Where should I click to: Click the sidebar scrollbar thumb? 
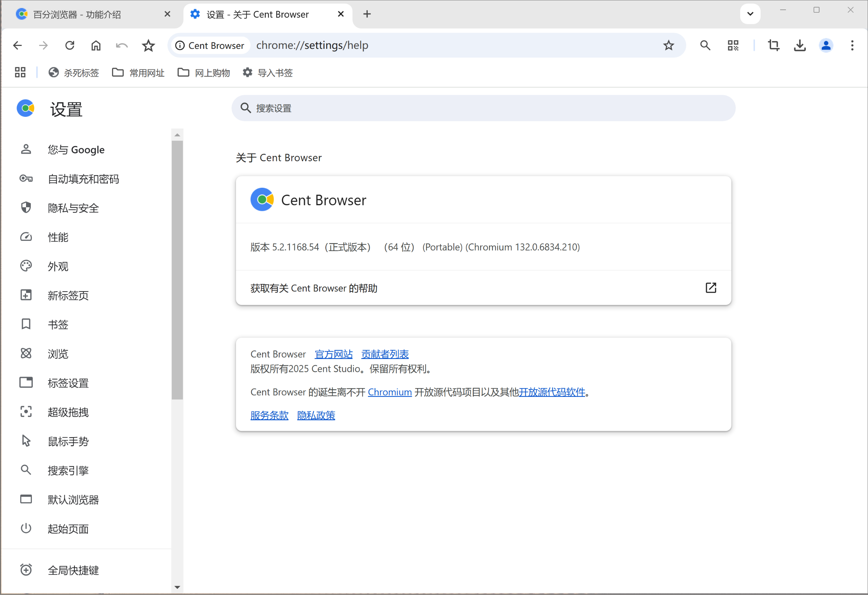tap(178, 270)
